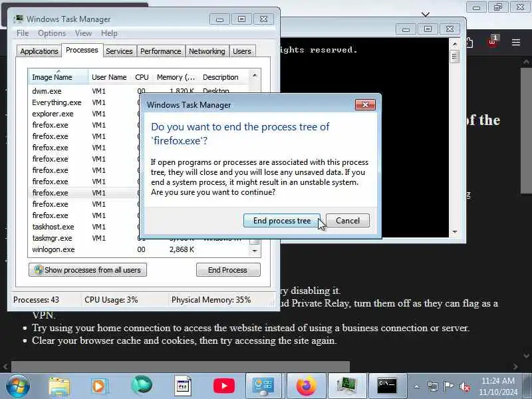Image resolution: width=532 pixels, height=399 pixels.
Task: Close the confirmation dialog with red X
Action: [x=365, y=104]
